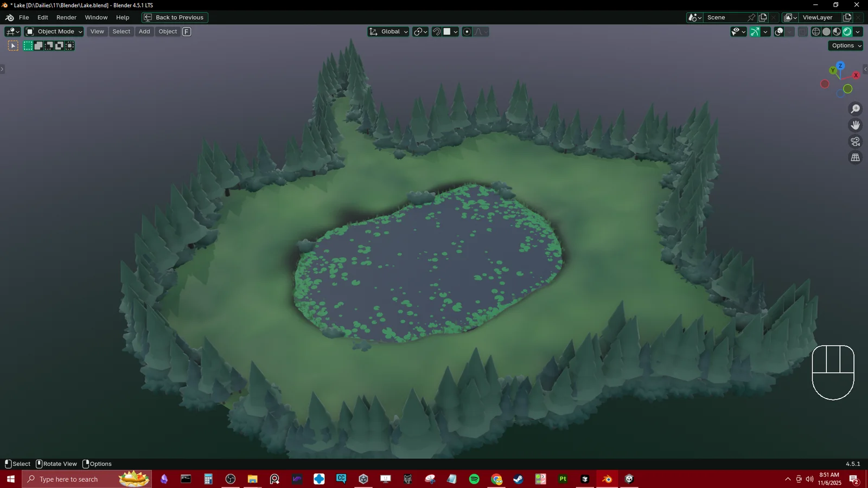This screenshot has height=488, width=868.
Task: Click the New Scene button beside the Scene selector
Action: pyautogui.click(x=762, y=17)
